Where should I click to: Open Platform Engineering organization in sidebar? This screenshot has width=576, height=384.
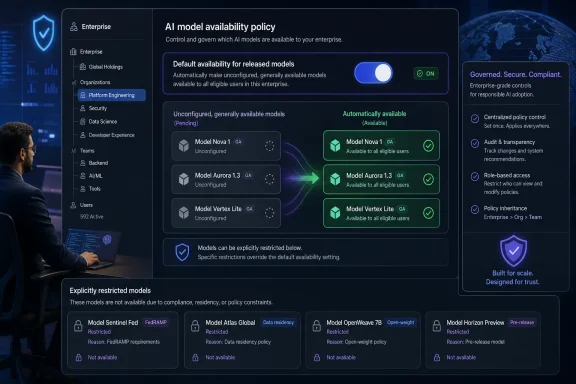112,95
